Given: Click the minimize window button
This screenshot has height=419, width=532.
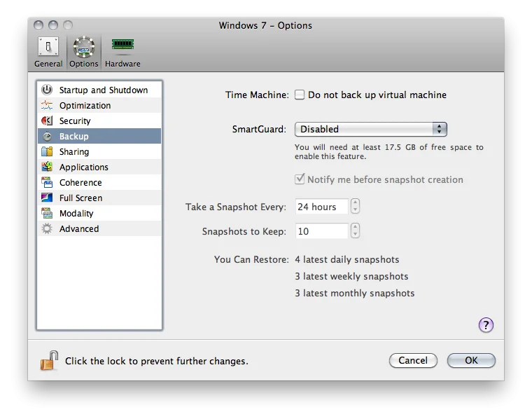Looking at the screenshot, I should click(53, 25).
